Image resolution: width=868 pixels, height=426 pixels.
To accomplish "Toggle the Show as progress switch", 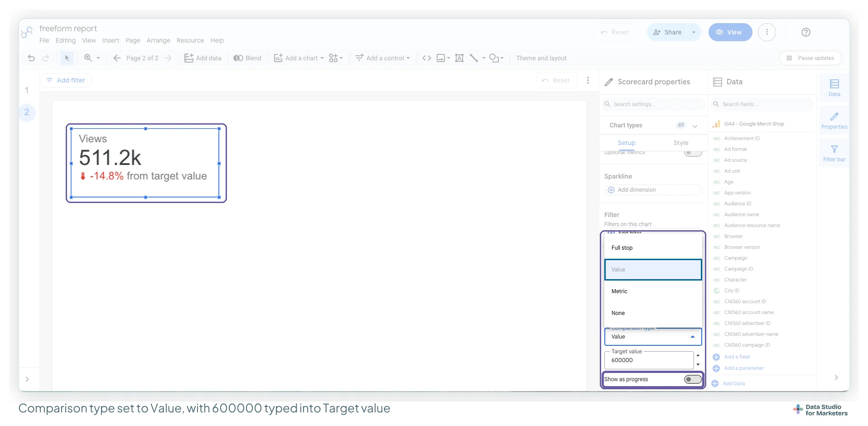I will tap(693, 379).
